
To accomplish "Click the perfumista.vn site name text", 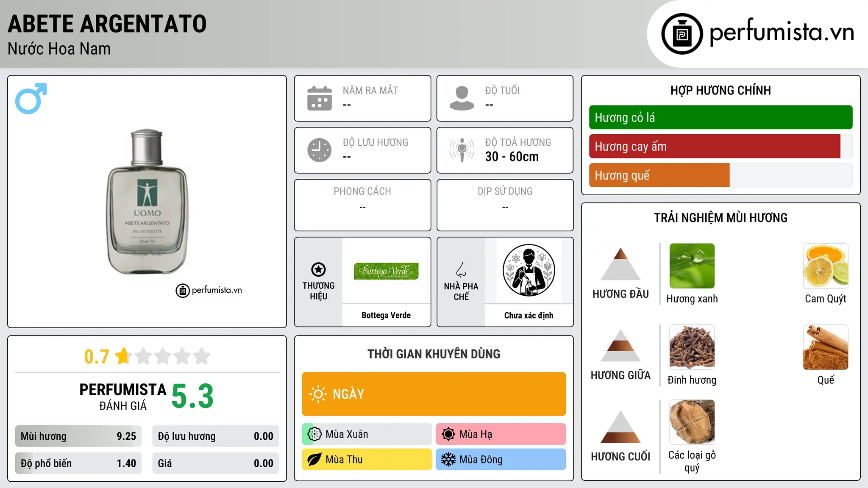I will coord(782,33).
